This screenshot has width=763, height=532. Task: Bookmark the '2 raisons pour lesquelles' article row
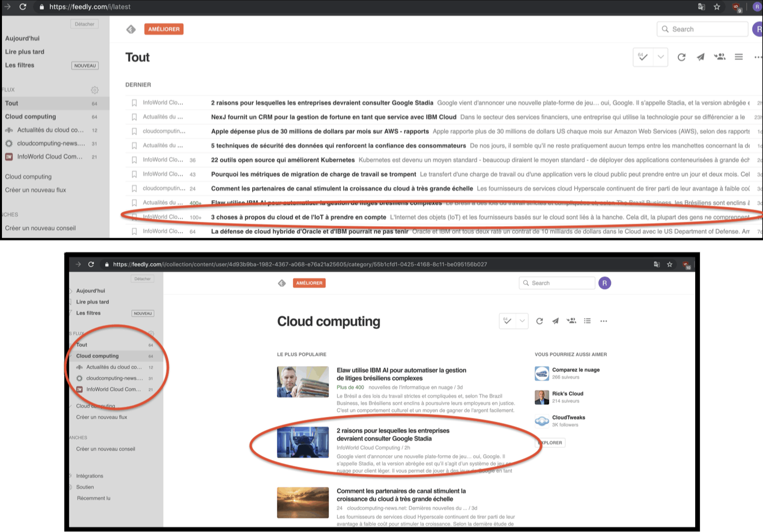point(134,103)
